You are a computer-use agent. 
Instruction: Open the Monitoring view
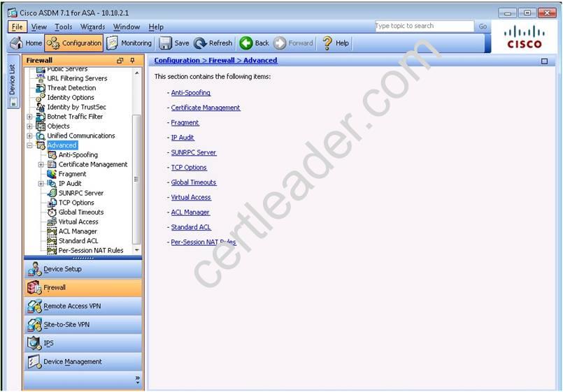pos(129,43)
